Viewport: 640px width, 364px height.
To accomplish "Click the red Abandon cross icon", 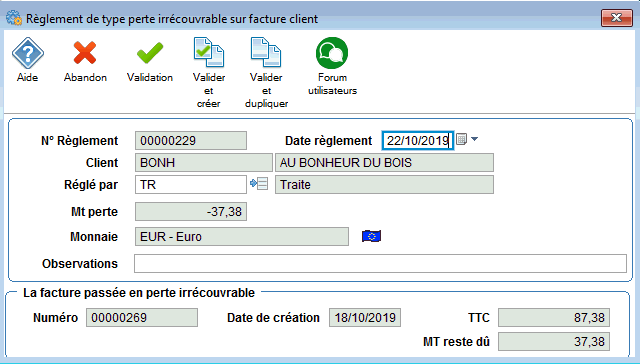I will pos(85,53).
